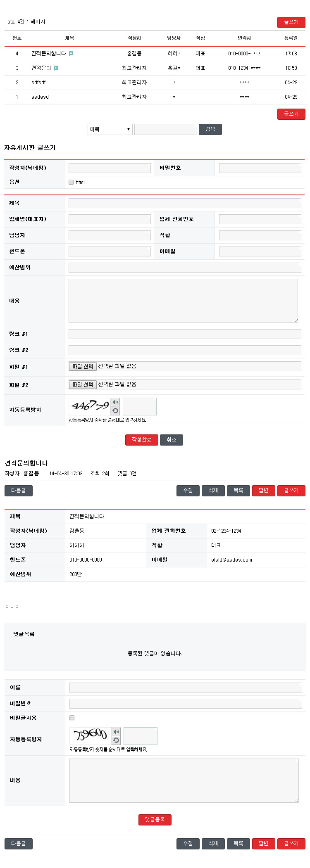310x868 pixels.
Task: Open the 제목 search category dropdown
Action: pos(110,129)
